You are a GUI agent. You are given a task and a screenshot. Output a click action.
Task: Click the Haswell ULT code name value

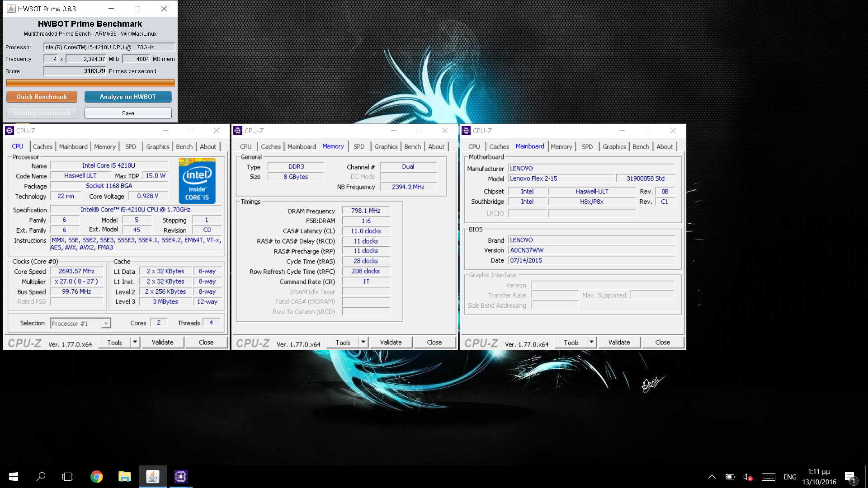(x=80, y=176)
